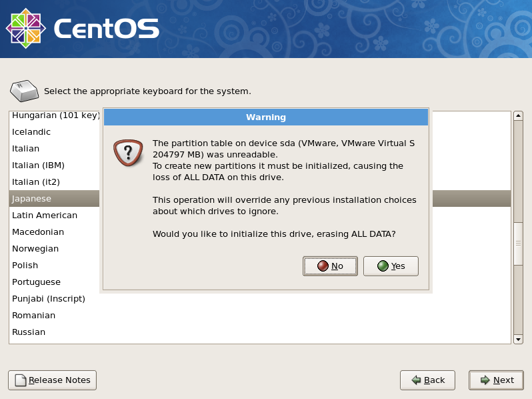
Task: Choose No to keep drive data
Action: point(330,266)
